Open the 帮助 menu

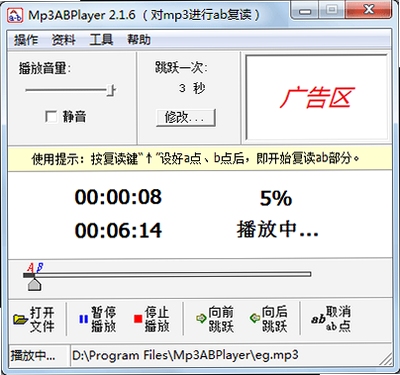(139, 40)
